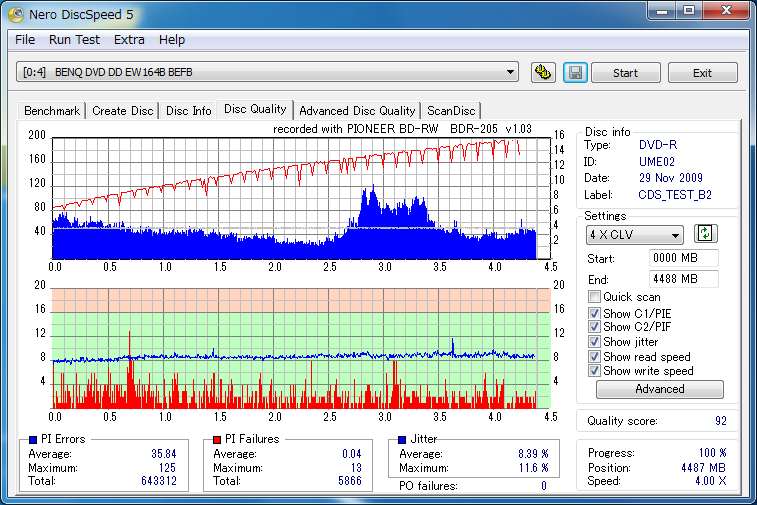This screenshot has width=757, height=505.
Task: Click the End MB input field
Action: (x=683, y=279)
